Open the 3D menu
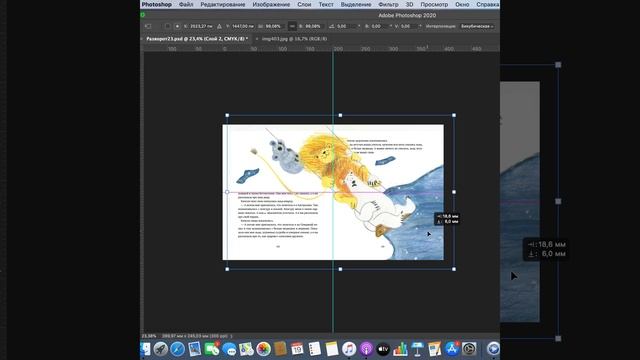The image size is (640, 360). tap(409, 4)
